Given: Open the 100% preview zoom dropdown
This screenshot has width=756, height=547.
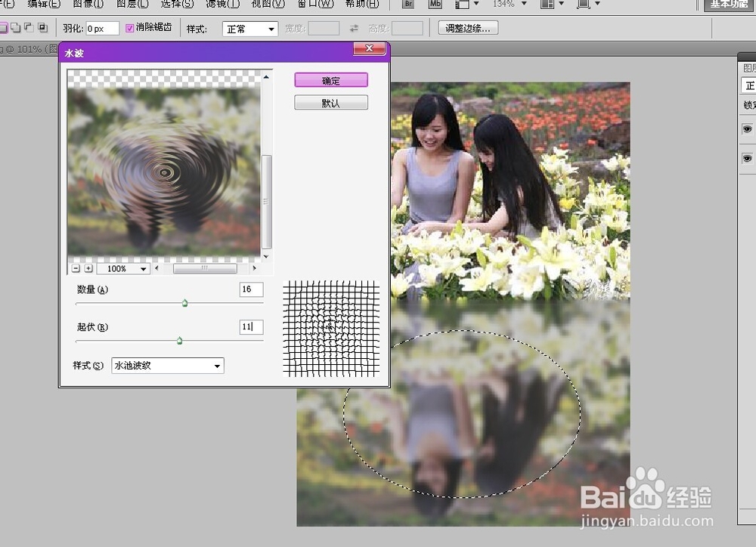Looking at the screenshot, I should click(x=123, y=268).
